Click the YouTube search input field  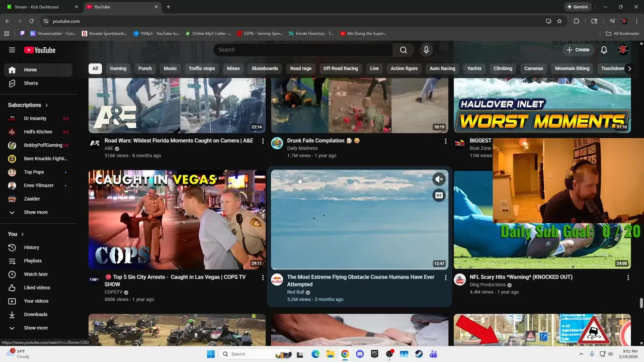click(x=303, y=50)
